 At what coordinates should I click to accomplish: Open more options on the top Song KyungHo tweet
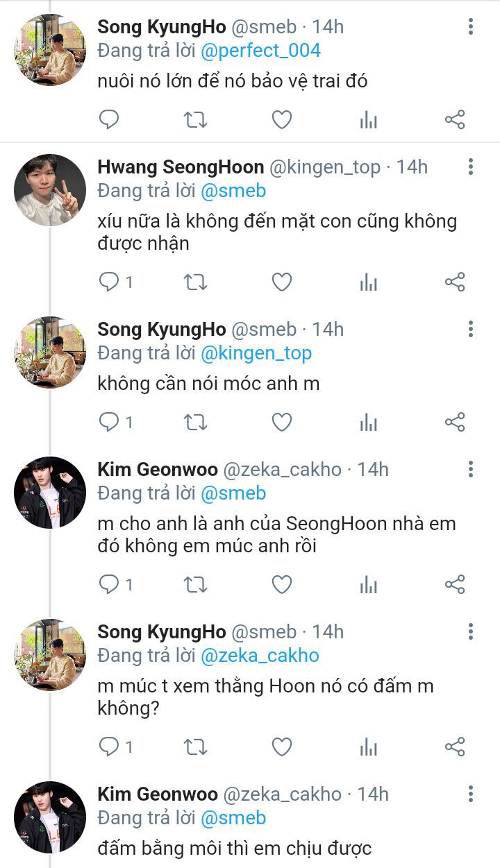pyautogui.click(x=471, y=27)
